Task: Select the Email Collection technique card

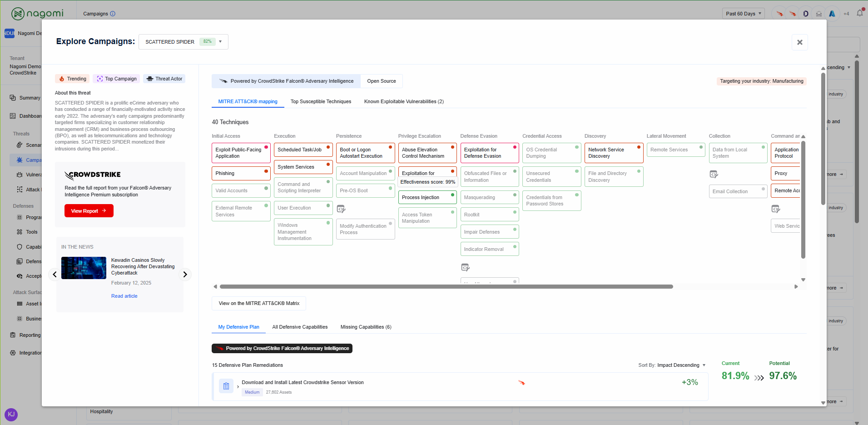Action: (x=738, y=191)
